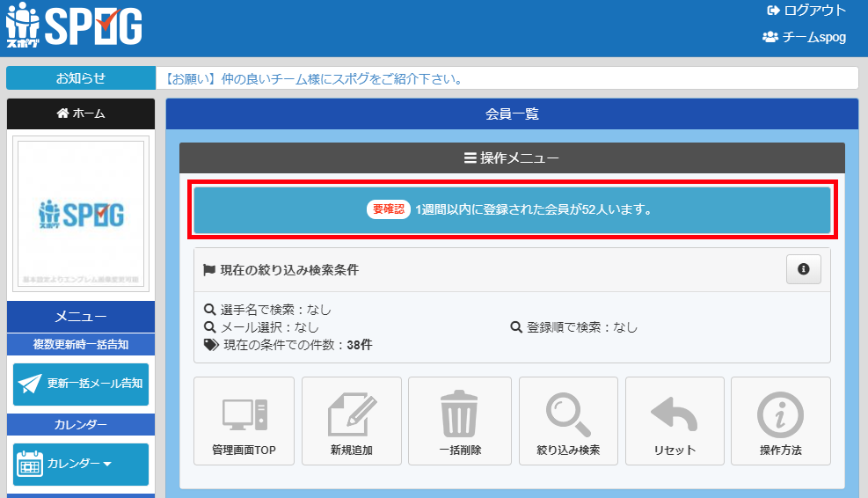This screenshot has height=498, width=868.
Task: Click the SPOG team emblem image
Action: point(81,214)
